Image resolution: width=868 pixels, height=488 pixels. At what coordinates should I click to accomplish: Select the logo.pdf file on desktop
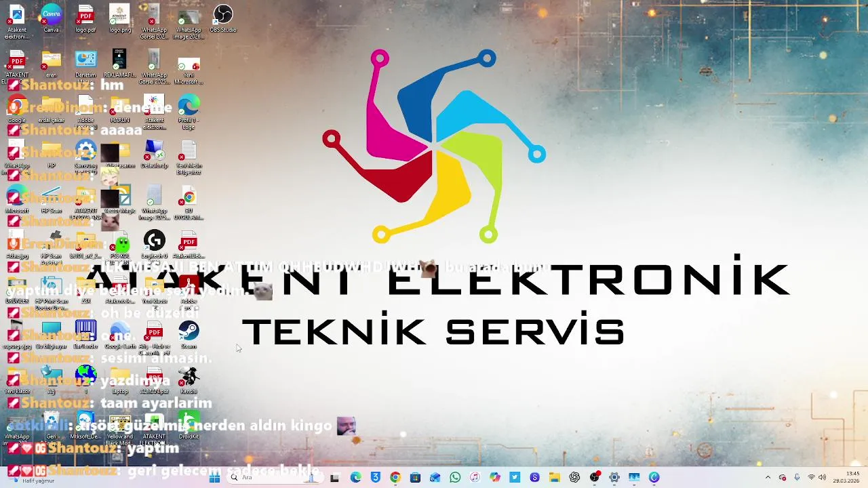[85, 18]
